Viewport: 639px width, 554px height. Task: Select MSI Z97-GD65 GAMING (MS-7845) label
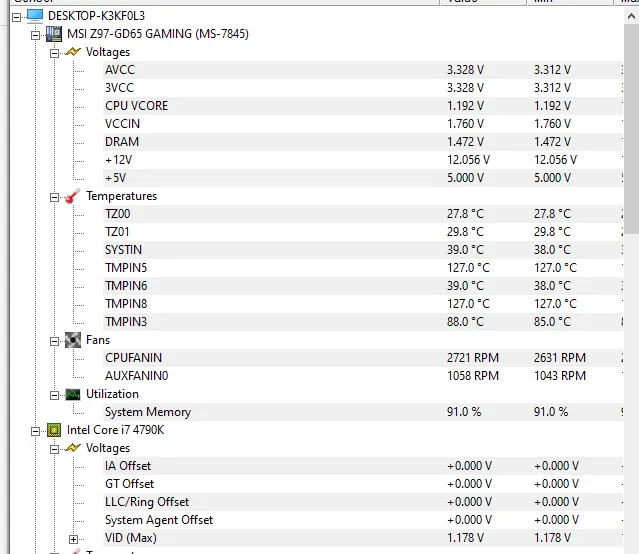click(x=158, y=34)
